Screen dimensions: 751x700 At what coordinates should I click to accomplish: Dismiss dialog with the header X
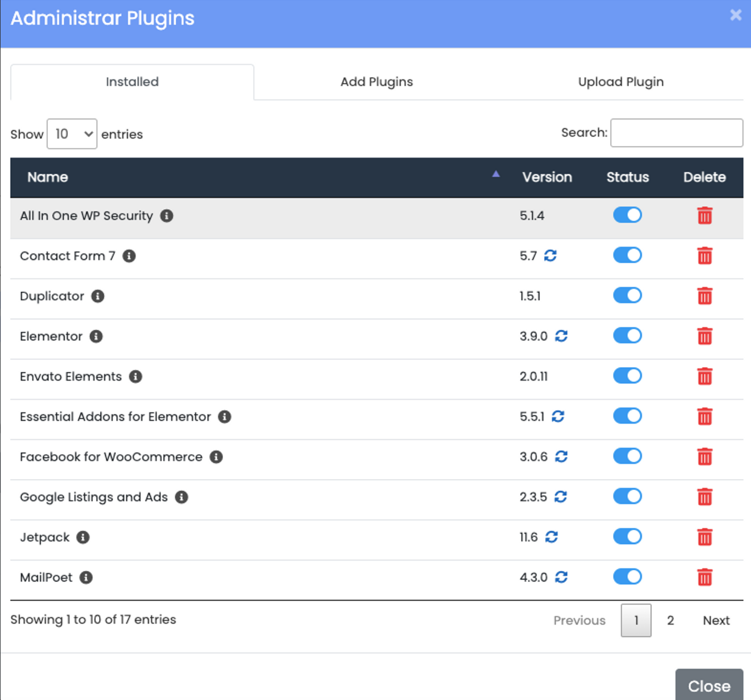click(735, 15)
